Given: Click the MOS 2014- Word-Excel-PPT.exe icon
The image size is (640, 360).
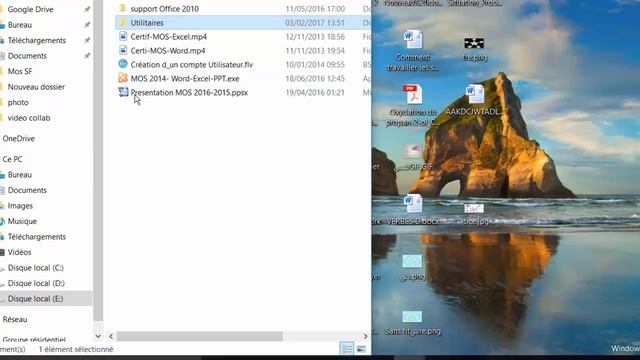Looking at the screenshot, I should pyautogui.click(x=123, y=78).
